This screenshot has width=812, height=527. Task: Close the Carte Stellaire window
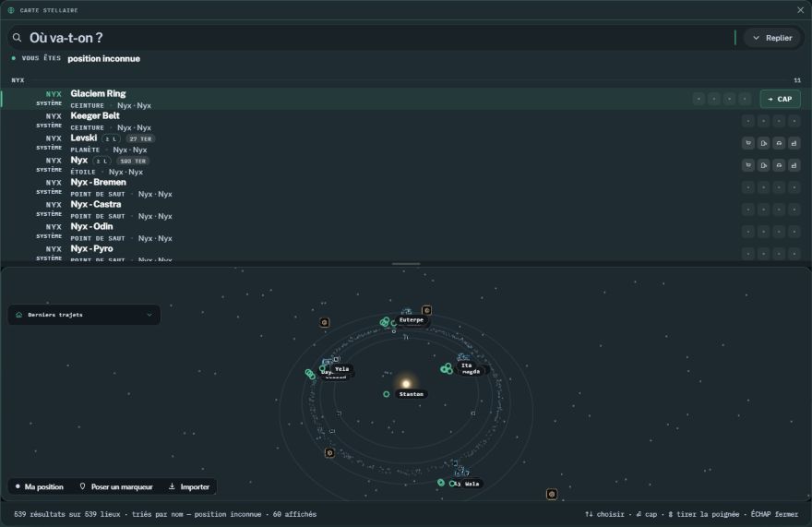click(x=801, y=10)
